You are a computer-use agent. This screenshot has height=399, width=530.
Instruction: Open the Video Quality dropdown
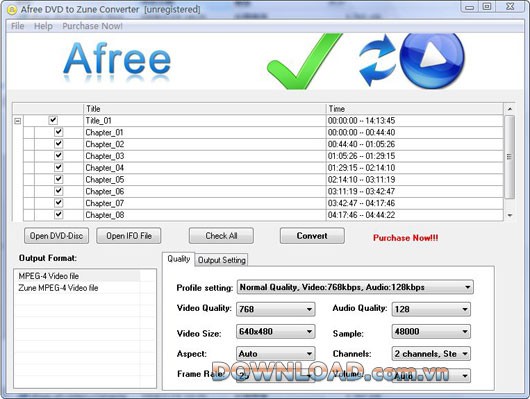click(x=275, y=309)
